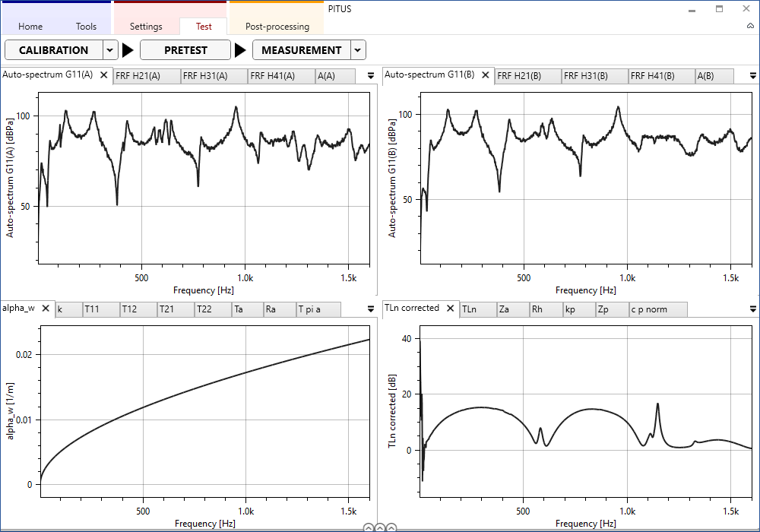Click the PRETEST button
Image resolution: width=760 pixels, height=532 pixels.
point(185,50)
